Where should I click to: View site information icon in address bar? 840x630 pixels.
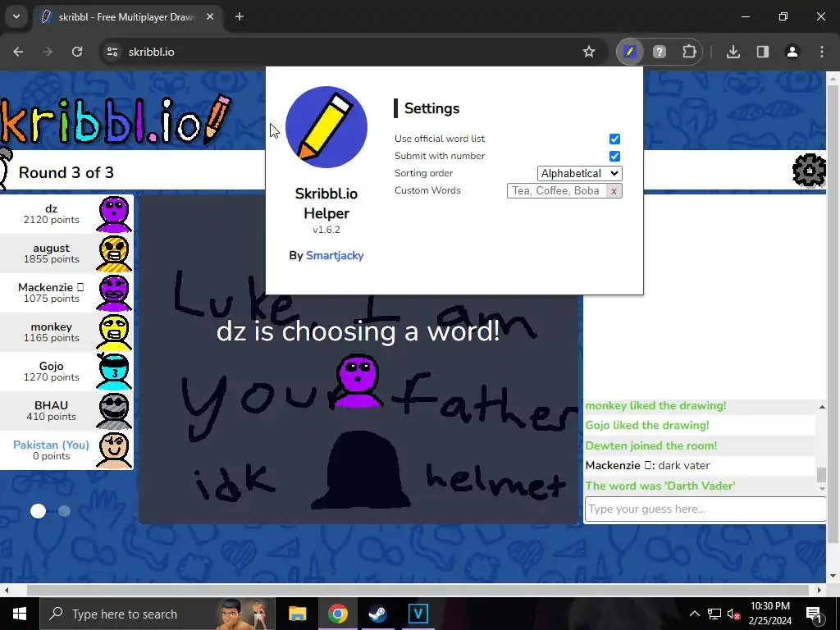(112, 52)
